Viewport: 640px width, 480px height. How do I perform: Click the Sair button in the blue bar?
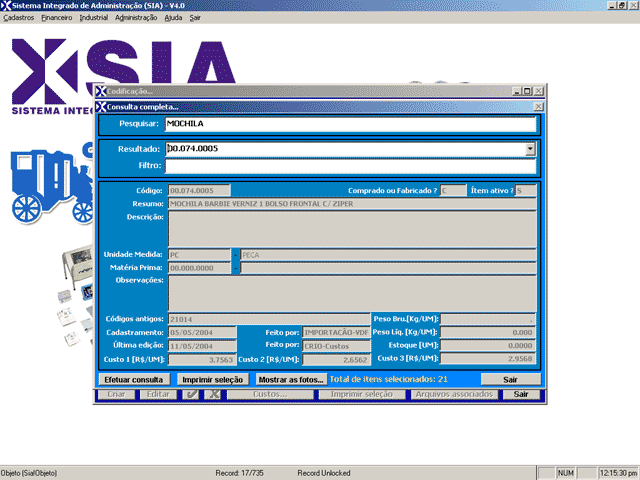[510, 380]
